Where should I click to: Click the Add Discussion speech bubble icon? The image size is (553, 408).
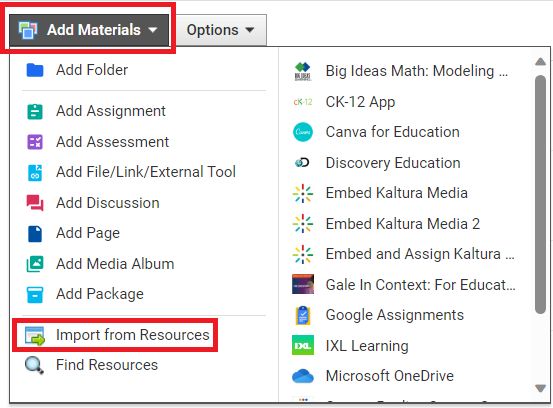point(35,203)
